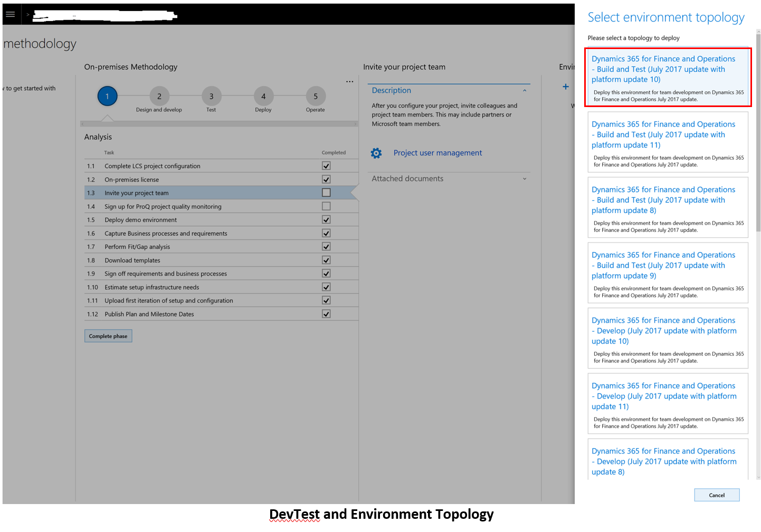Open the Project user management link
The image size is (761, 532).
coord(437,153)
